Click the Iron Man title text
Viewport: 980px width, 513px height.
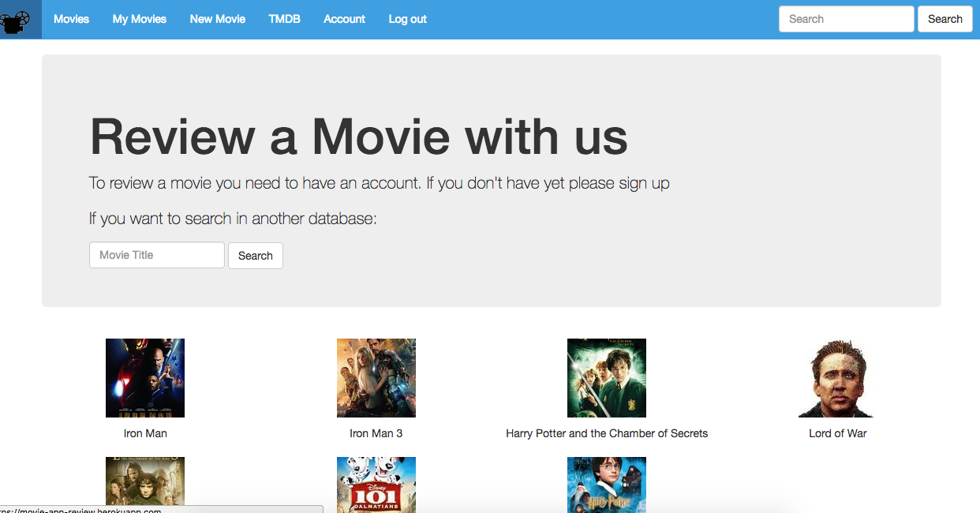click(x=145, y=433)
